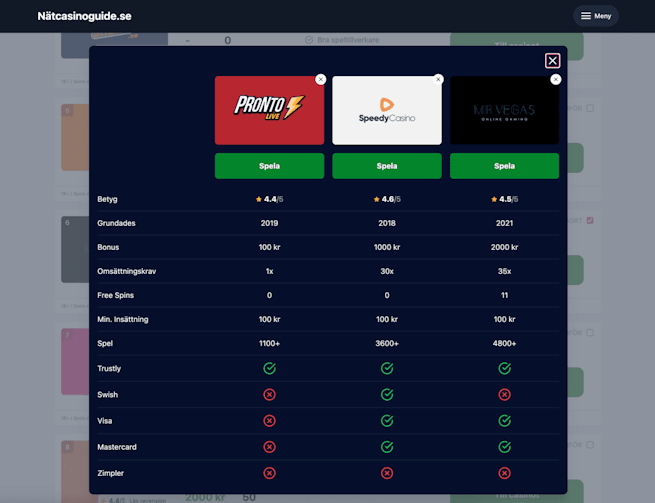
Task: Click the Mr Vegas logo card
Action: 504,110
